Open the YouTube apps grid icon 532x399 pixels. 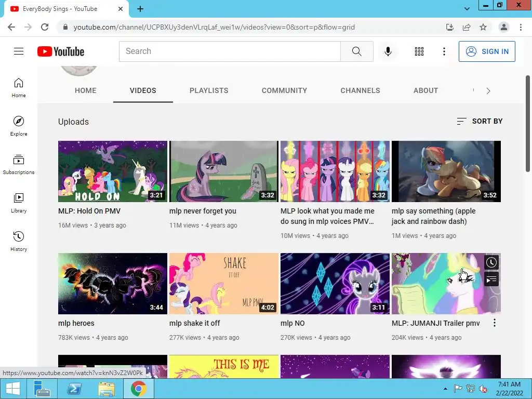(x=419, y=51)
